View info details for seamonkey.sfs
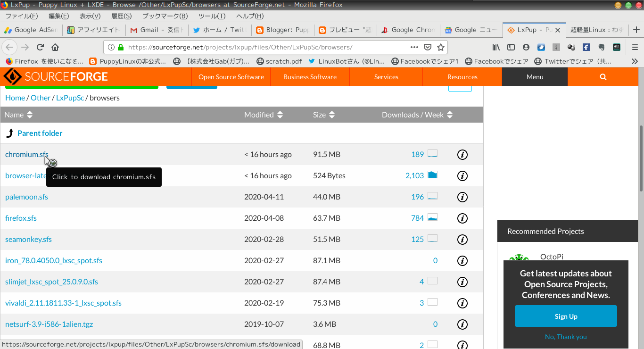The image size is (644, 349). coord(462,240)
